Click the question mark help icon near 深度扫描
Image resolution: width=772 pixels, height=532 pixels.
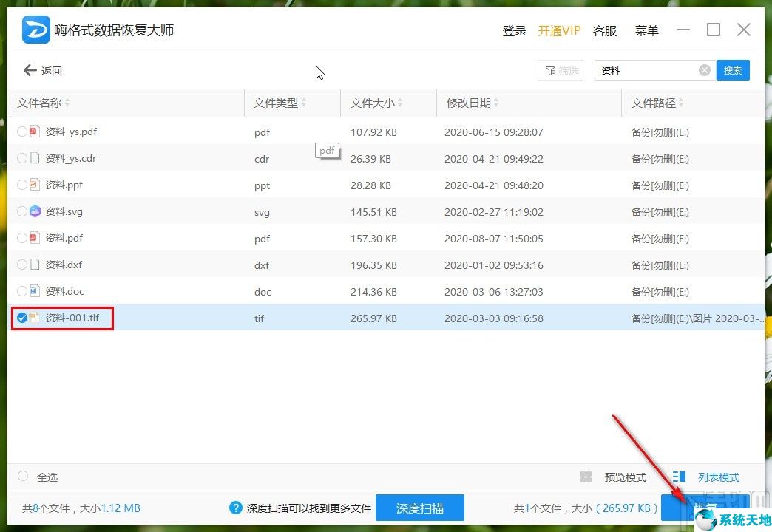(235, 508)
